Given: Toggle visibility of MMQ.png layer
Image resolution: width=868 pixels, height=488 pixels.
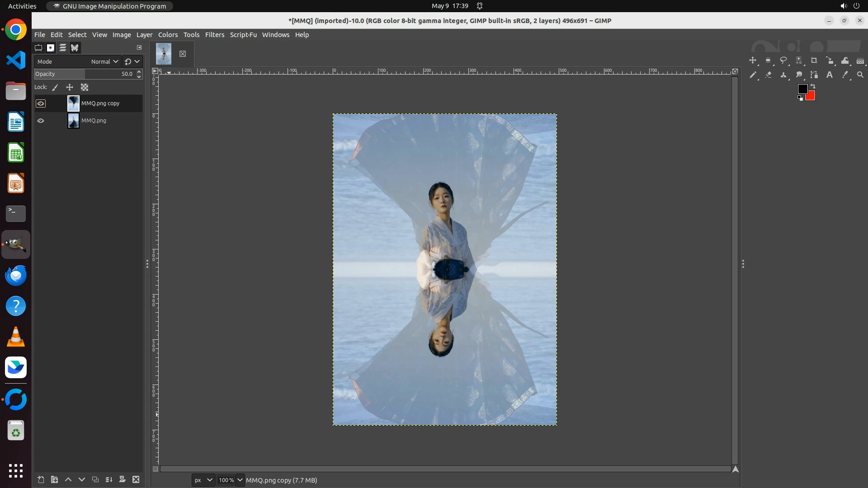Looking at the screenshot, I should pos(41,121).
